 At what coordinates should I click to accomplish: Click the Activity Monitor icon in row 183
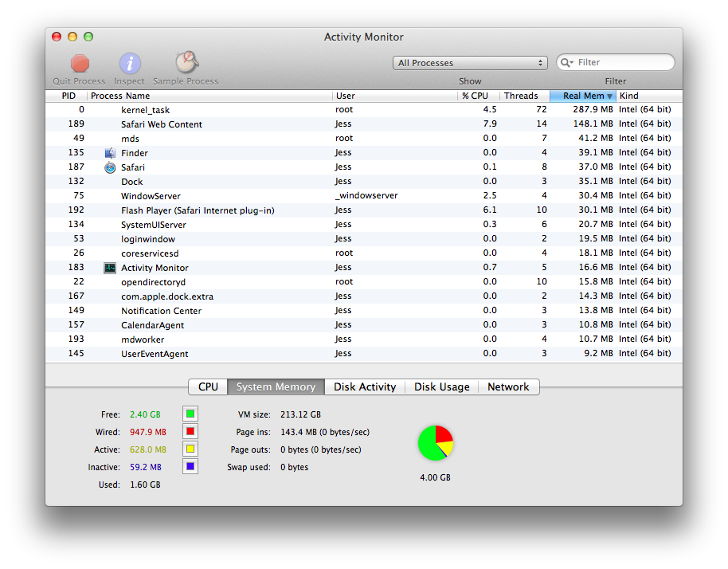tap(110, 268)
